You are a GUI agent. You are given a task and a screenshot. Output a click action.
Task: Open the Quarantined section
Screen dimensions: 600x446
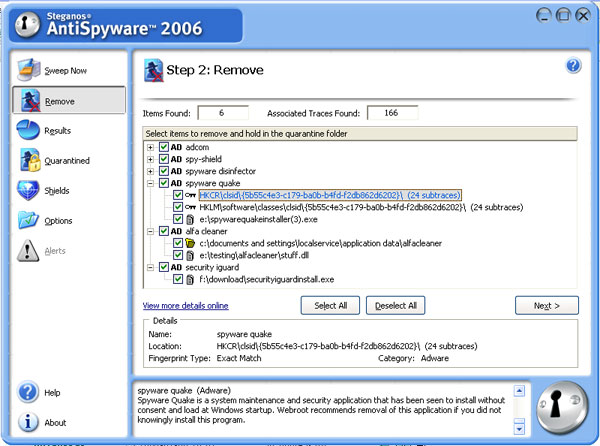coord(69,161)
